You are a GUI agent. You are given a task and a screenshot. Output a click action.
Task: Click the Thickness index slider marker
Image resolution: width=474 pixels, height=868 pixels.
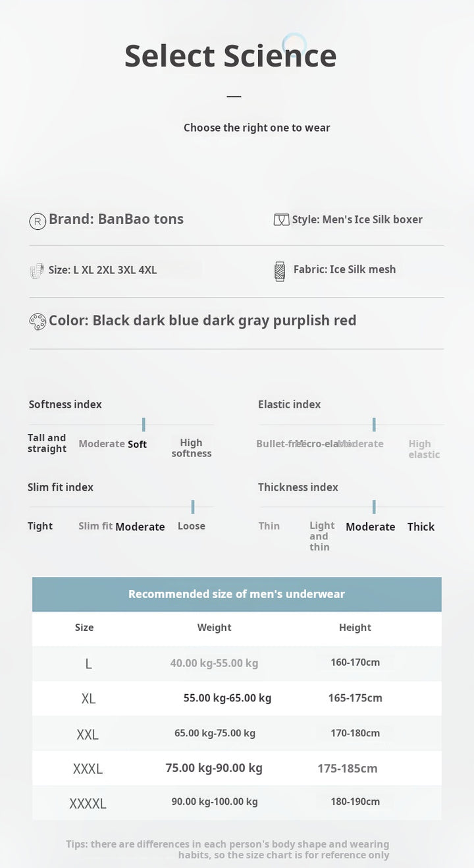[374, 507]
